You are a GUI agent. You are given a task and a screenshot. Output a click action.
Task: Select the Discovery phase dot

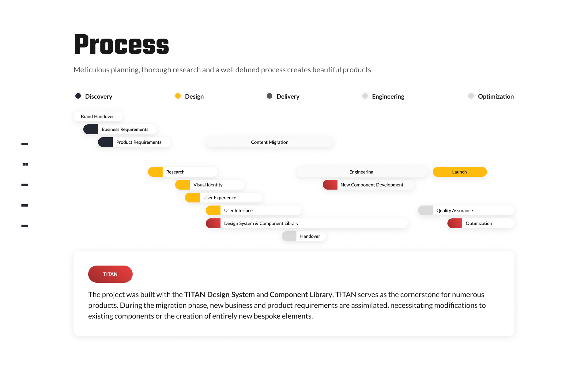[78, 96]
